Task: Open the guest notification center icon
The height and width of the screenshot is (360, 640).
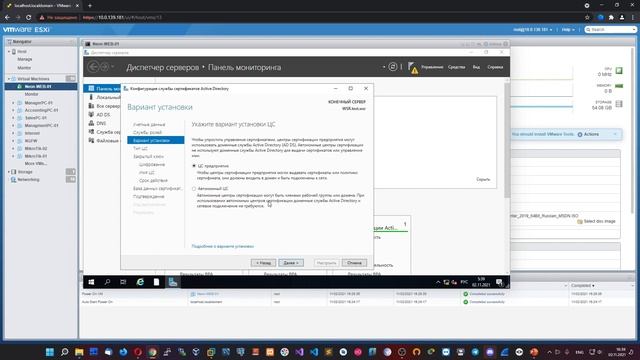Action: [500, 282]
